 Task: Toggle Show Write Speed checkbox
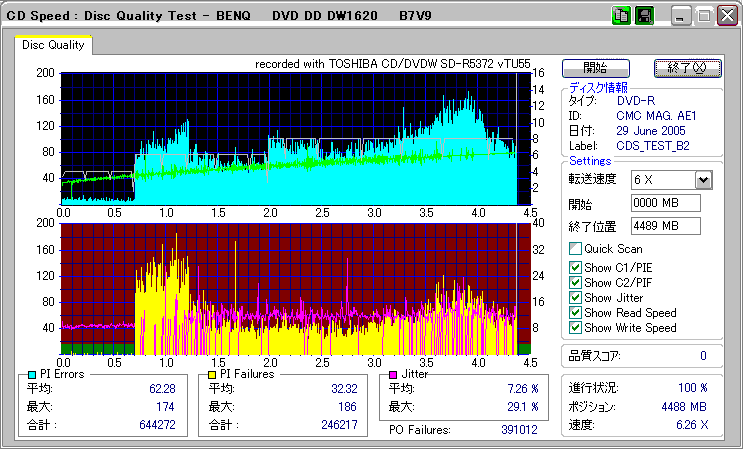[x=575, y=328]
